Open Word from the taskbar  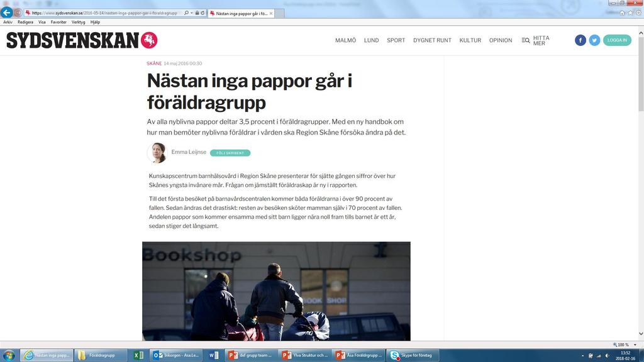(214, 356)
